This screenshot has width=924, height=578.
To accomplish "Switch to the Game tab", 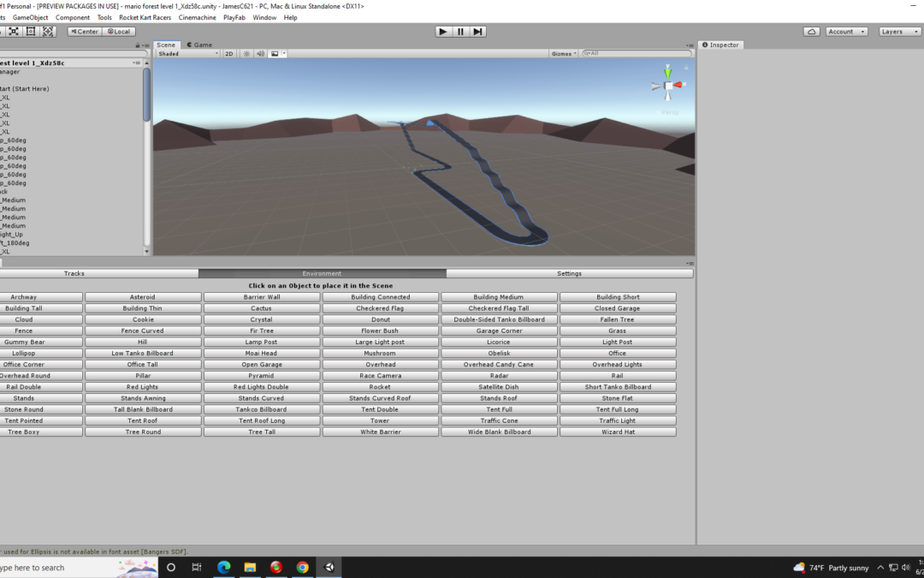I will [199, 45].
